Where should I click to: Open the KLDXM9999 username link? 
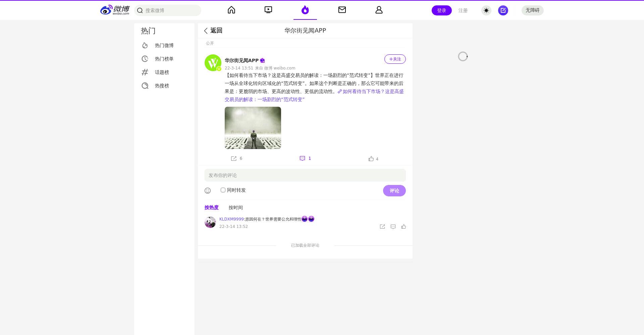[231, 219]
